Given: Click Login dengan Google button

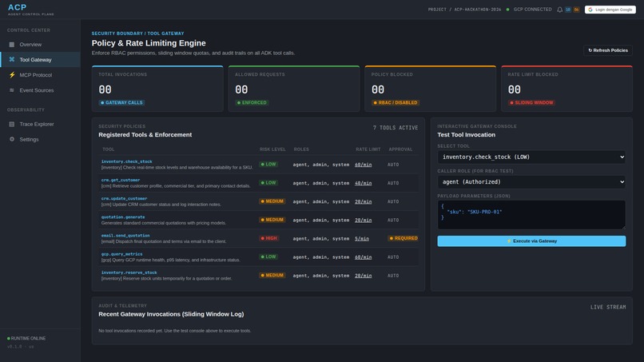Looking at the screenshot, I should [610, 10].
